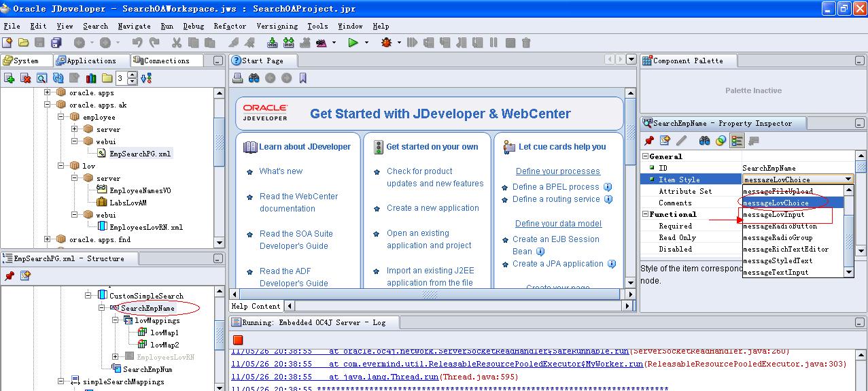Click the Sort arrows icon beside level spinner

coord(145,78)
